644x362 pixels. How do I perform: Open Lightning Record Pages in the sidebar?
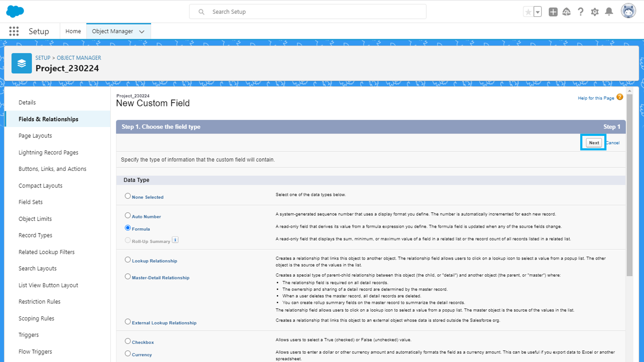(48, 152)
